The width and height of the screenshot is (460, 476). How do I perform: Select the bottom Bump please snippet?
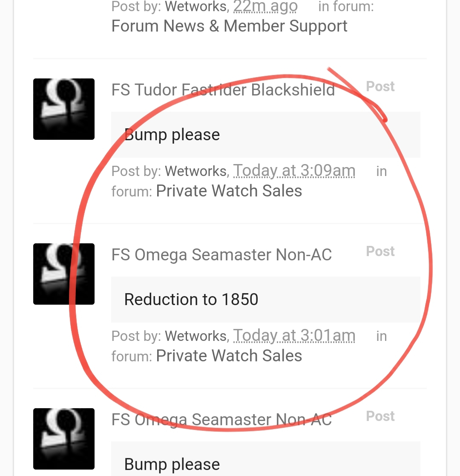pyautogui.click(x=265, y=459)
